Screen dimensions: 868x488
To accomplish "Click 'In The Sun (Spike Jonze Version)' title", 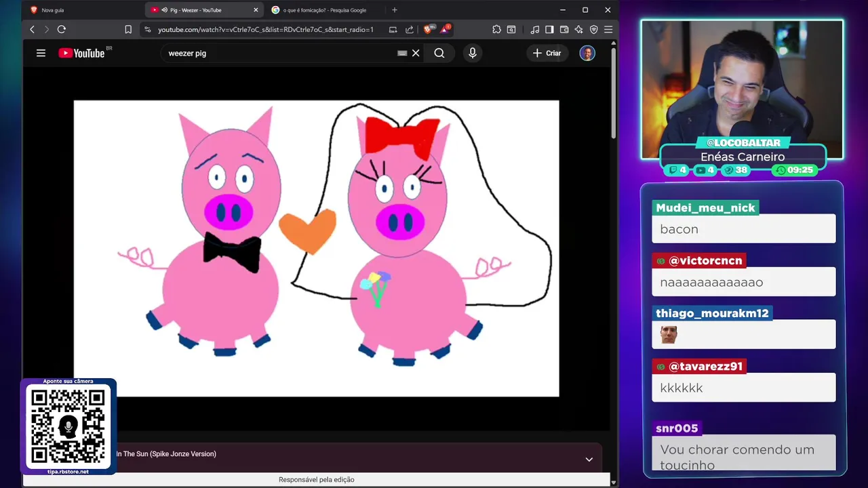I will pyautogui.click(x=166, y=454).
